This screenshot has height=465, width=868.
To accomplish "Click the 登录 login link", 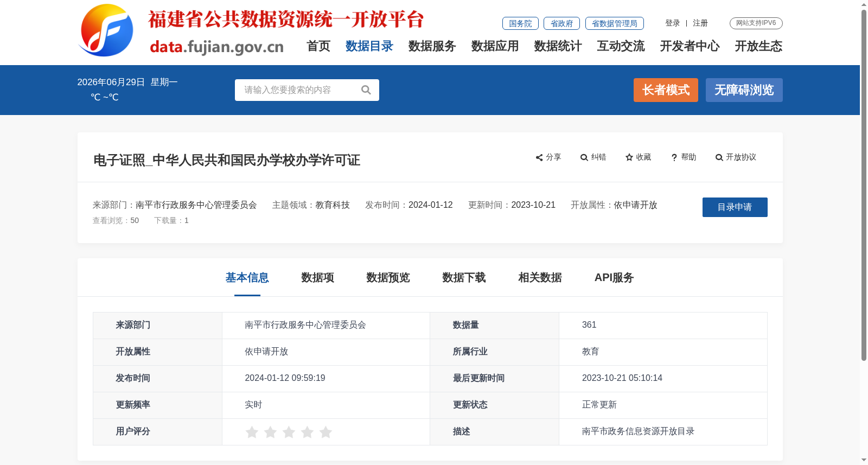I will [673, 23].
